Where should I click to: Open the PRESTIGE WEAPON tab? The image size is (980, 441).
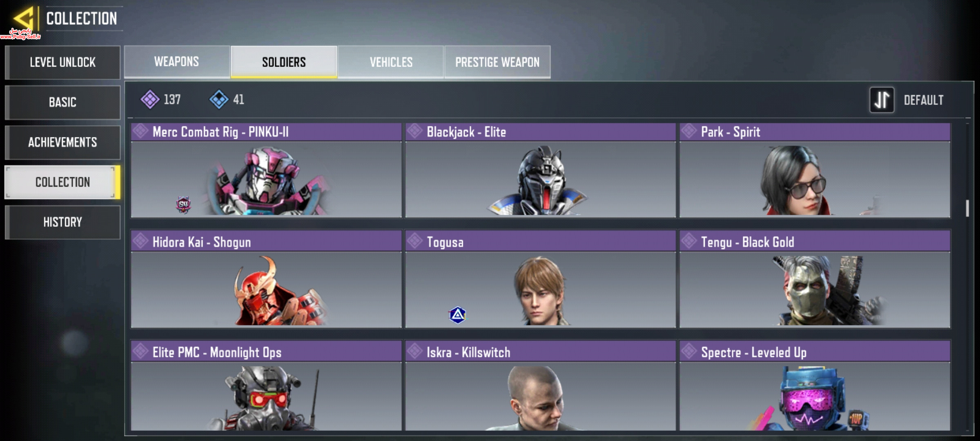(497, 62)
